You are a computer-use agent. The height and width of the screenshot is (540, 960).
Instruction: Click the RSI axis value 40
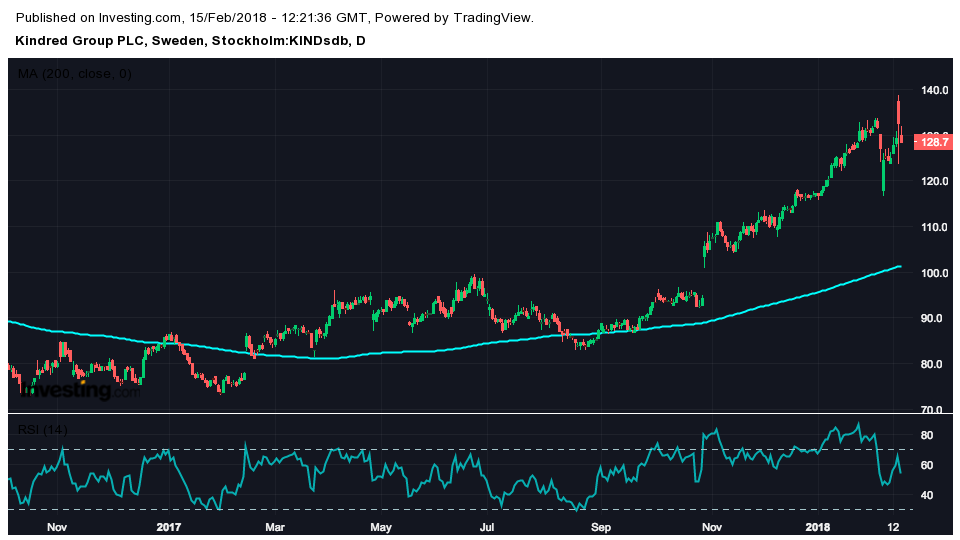point(927,495)
